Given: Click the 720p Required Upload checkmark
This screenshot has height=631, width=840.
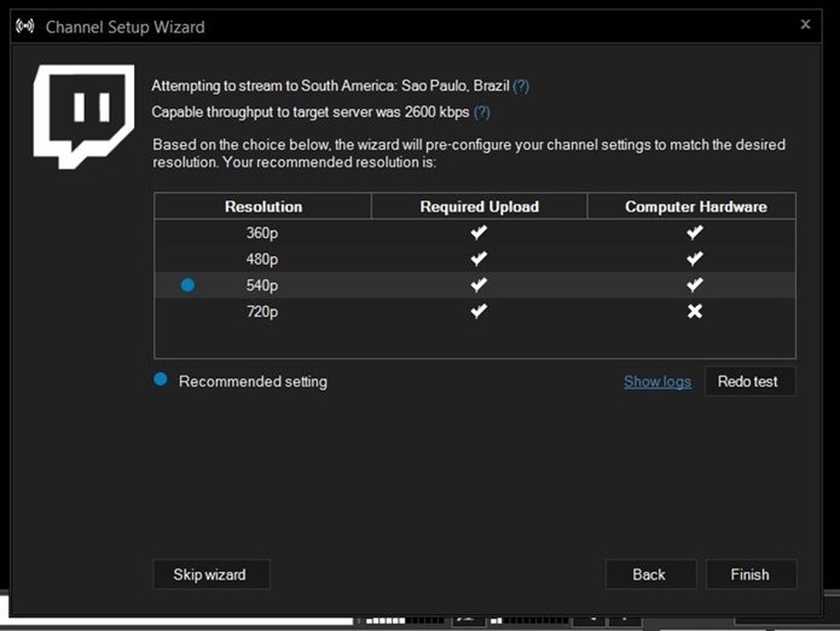Looking at the screenshot, I should click(x=479, y=311).
